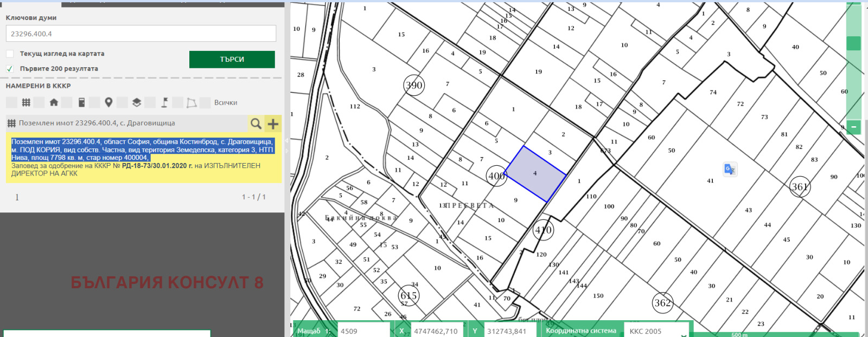Click the stacked layers filter icon
The width and height of the screenshot is (868, 337).
coord(137,102)
